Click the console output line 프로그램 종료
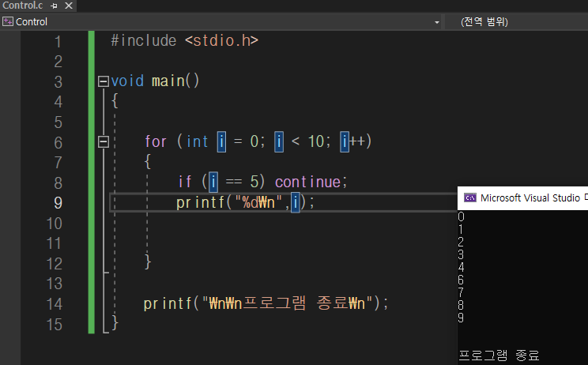Screen dimensions: 588x365 (499, 355)
